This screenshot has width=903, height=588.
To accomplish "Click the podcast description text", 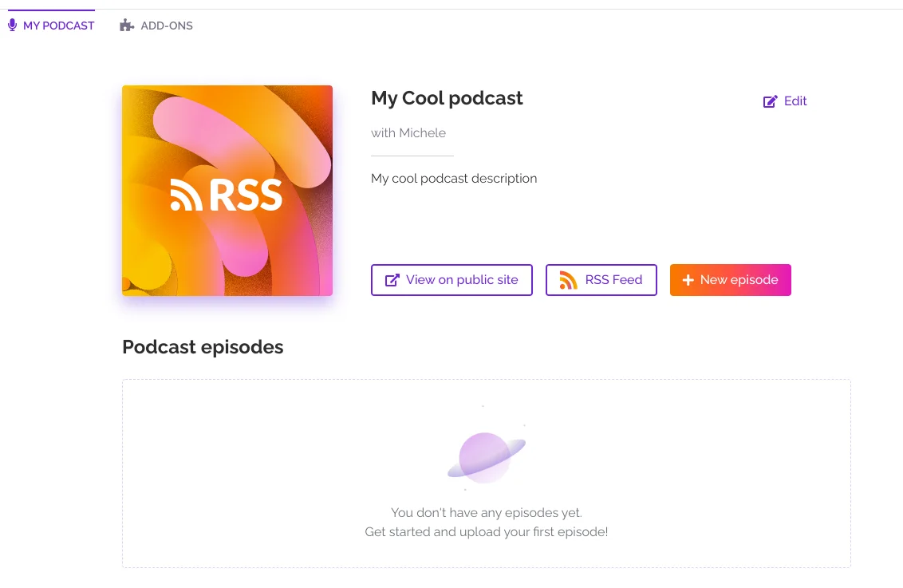I will point(454,178).
